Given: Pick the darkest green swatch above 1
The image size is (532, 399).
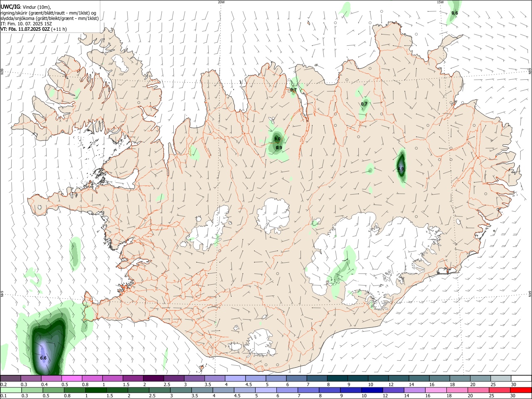Looking at the screenshot, I should (96, 390).
